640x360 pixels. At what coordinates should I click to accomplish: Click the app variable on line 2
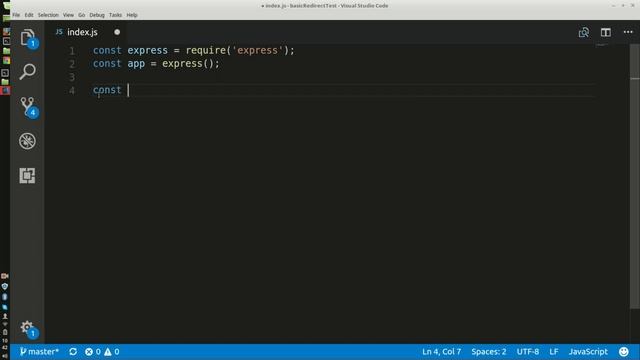136,64
